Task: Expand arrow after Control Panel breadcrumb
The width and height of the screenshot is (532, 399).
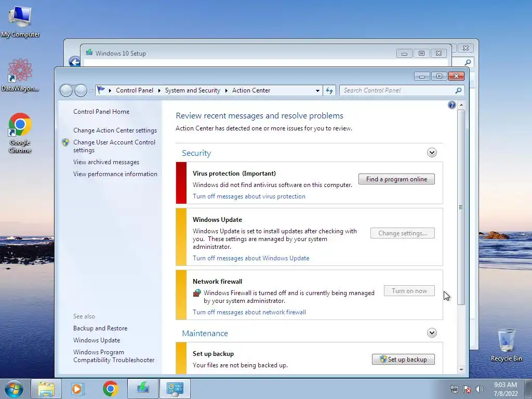Action: pos(159,90)
